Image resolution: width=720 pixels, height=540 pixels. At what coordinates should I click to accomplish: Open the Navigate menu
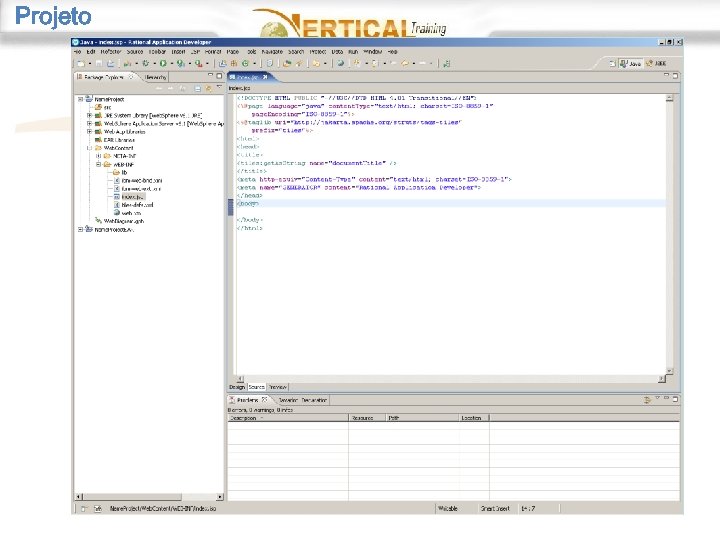(274, 50)
